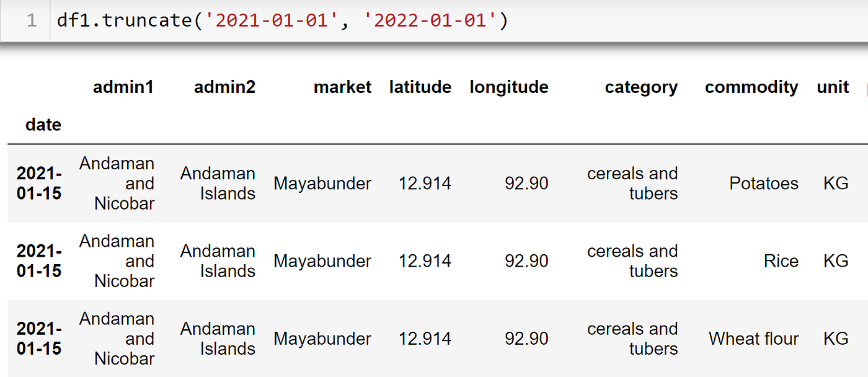This screenshot has height=377, width=868.
Task: Select the category column header
Action: click(641, 87)
